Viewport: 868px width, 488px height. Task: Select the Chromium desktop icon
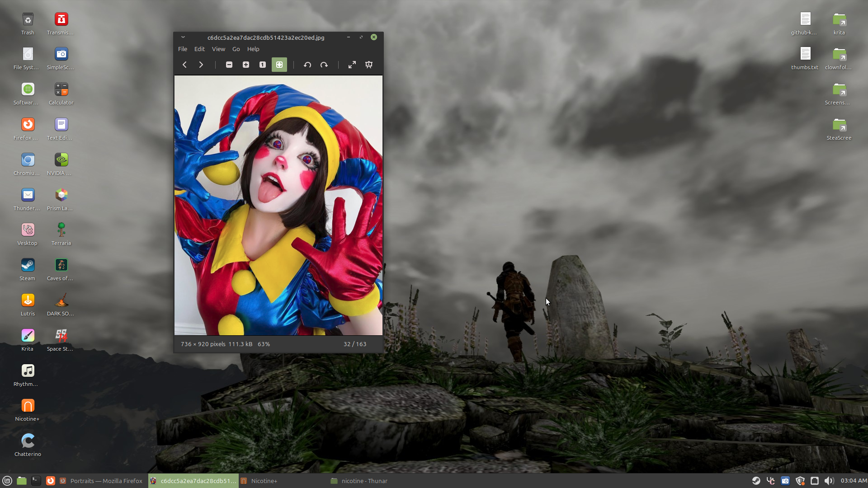pos(27,164)
